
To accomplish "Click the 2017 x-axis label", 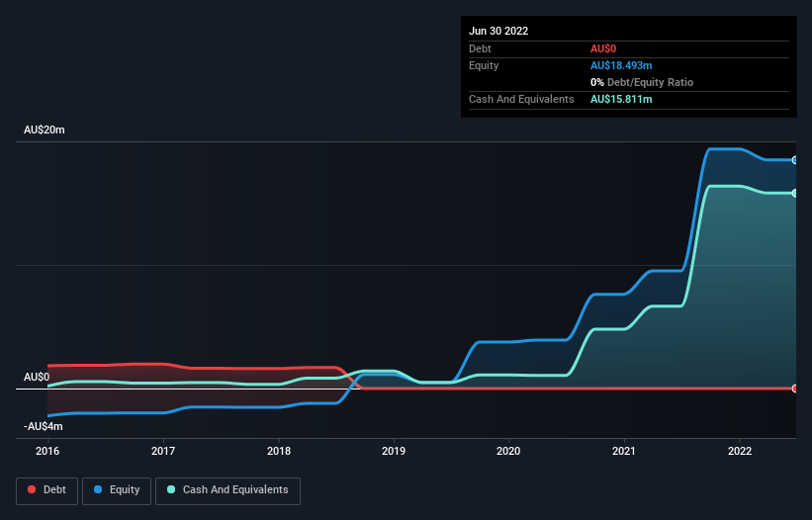I will [x=163, y=451].
